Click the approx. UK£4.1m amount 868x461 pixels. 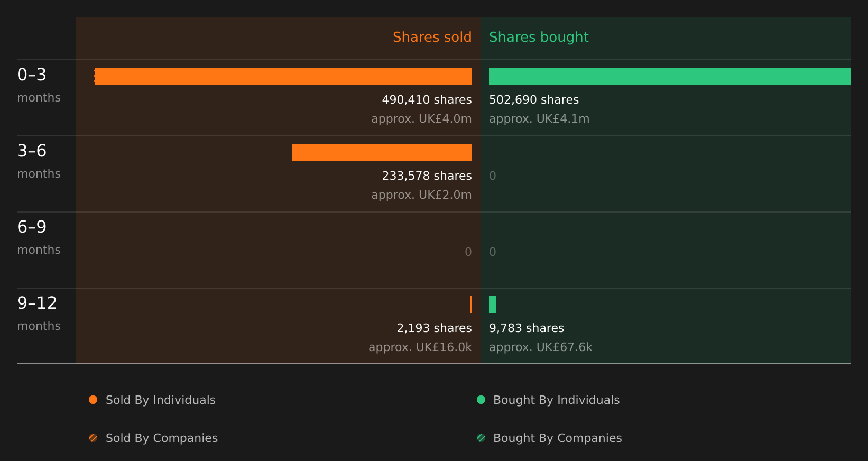point(539,118)
